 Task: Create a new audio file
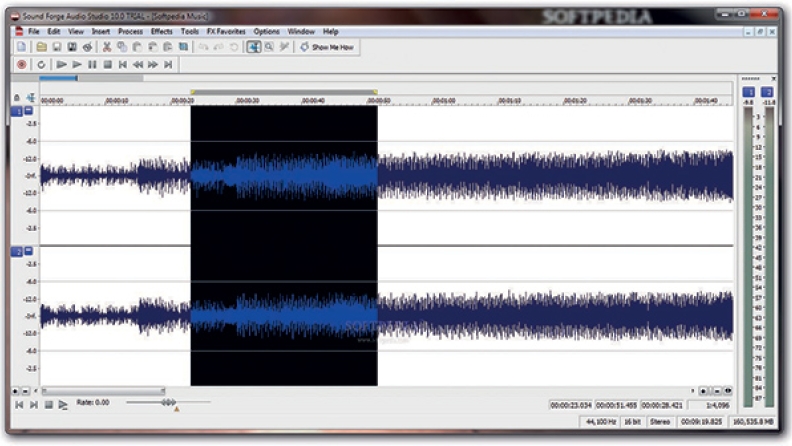[22, 47]
